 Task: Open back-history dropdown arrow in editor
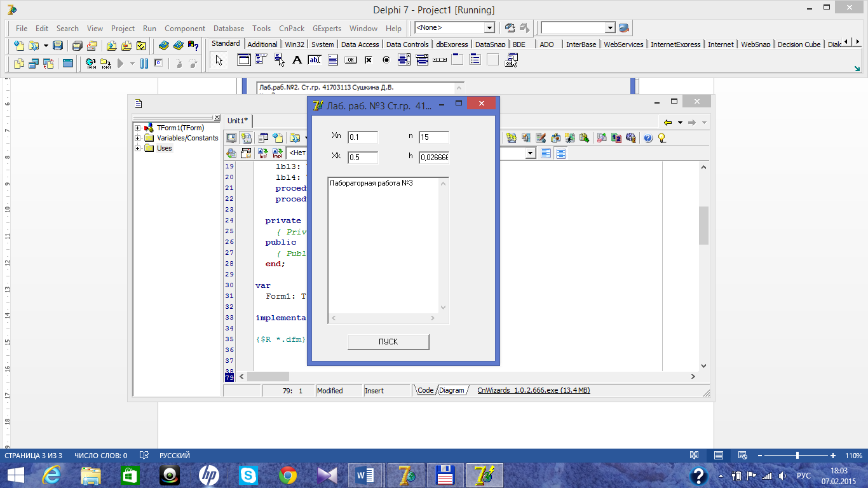(680, 122)
